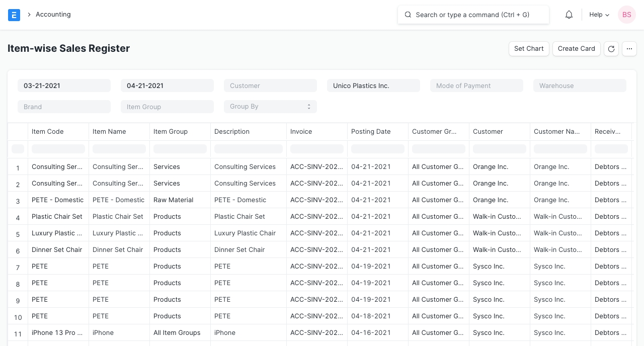Screen dimensions: 644x346
Task: Click the search magnifier icon
Action: click(x=408, y=15)
